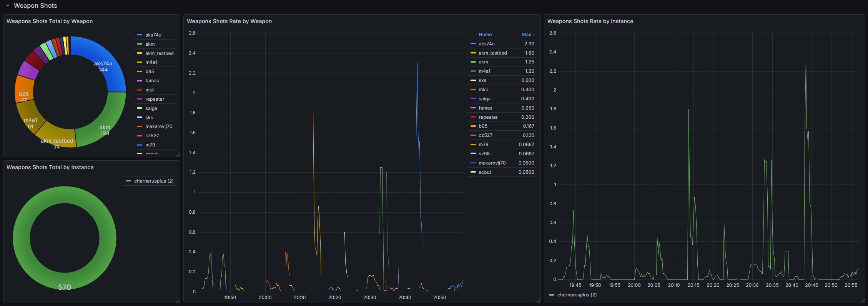Click the 0.120 max value for cz527
Screen dimensions: 868x306
pos(529,135)
